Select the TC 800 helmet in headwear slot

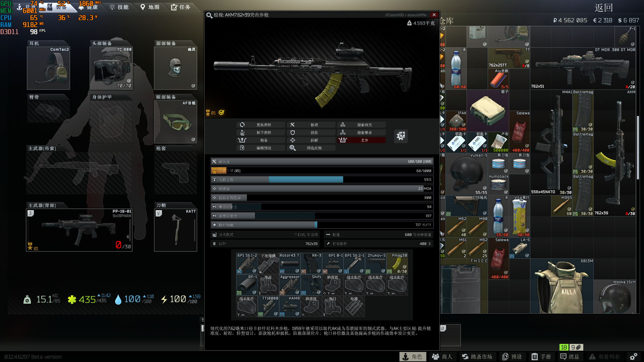coord(111,68)
